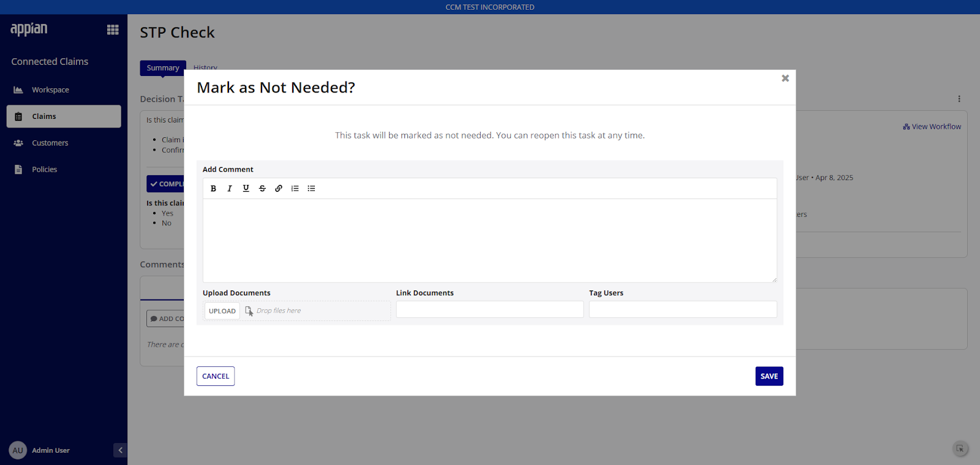This screenshot has height=465, width=980.
Task: Focus the Link Documents field
Action: [490, 309]
